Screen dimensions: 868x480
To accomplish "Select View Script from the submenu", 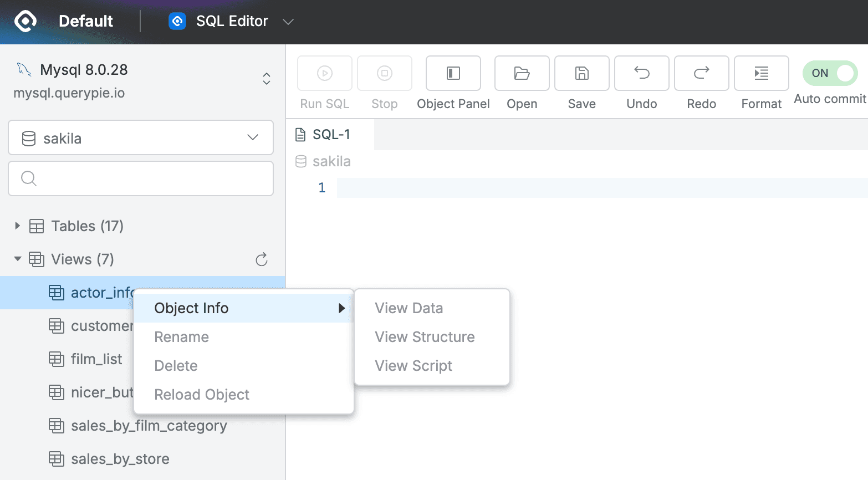I will pos(413,365).
